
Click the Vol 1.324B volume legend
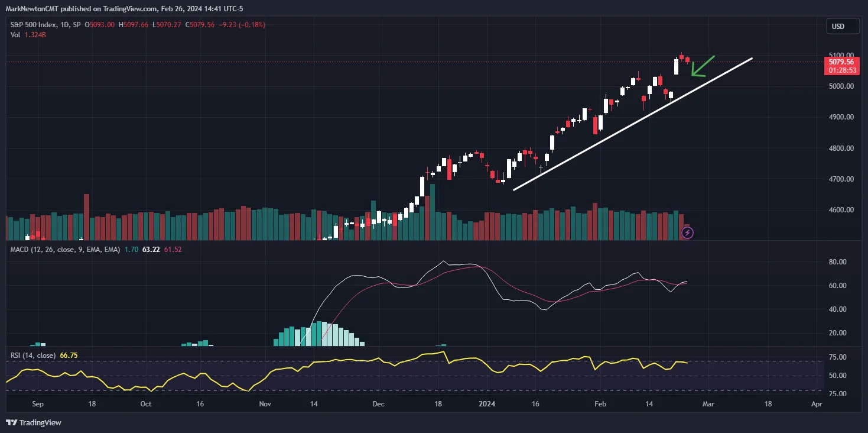coord(28,35)
